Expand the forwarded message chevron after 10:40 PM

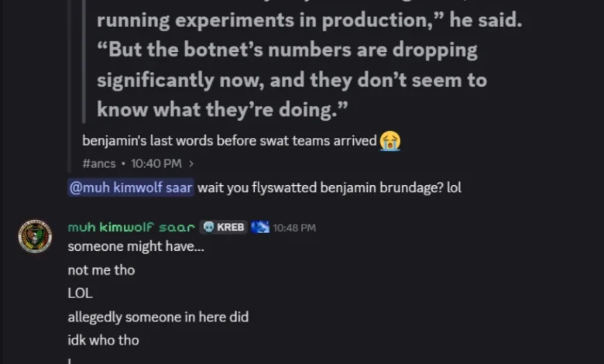(x=191, y=163)
